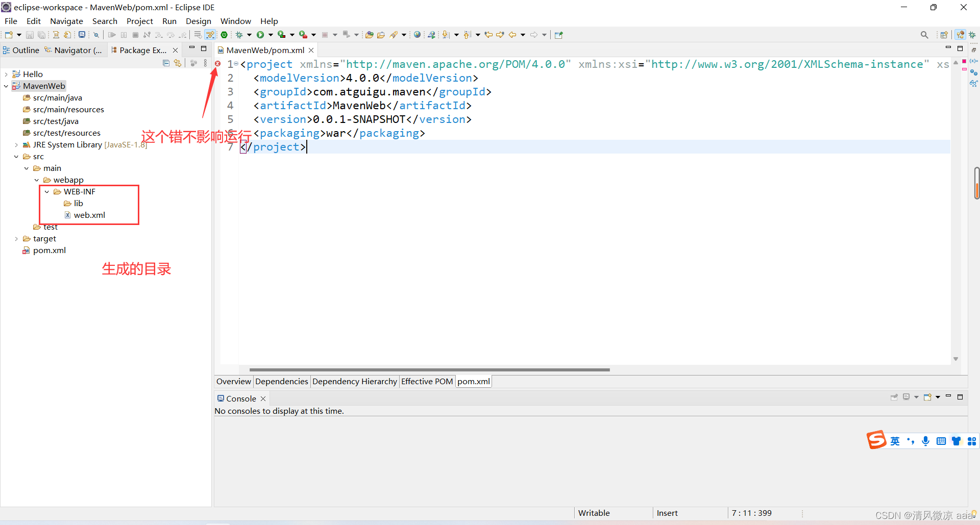Viewport: 980px width, 525px height.
Task: Toggle Skip All Breakpoints toolbar button
Action: [96, 35]
